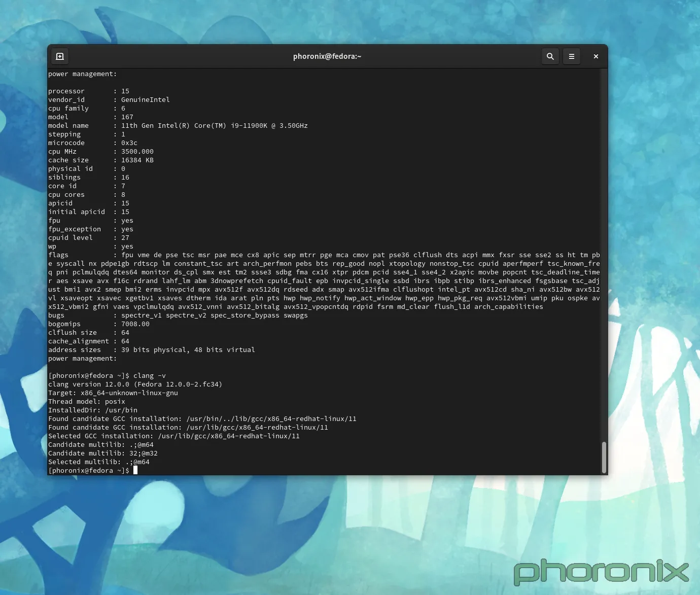Click the 'InstalledDir: /usr/bin' line
Viewport: 700px width, 595px height.
point(93,410)
